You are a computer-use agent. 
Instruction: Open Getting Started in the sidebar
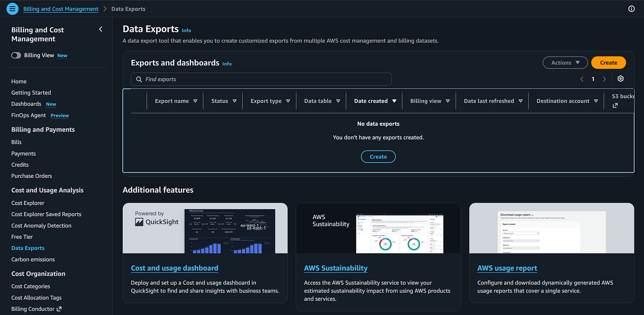(31, 93)
